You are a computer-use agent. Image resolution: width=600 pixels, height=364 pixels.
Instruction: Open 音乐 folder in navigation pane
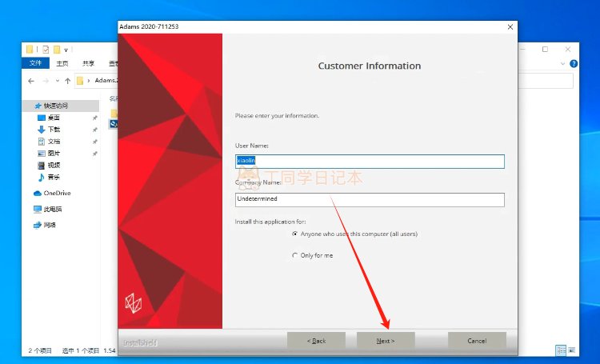54,177
